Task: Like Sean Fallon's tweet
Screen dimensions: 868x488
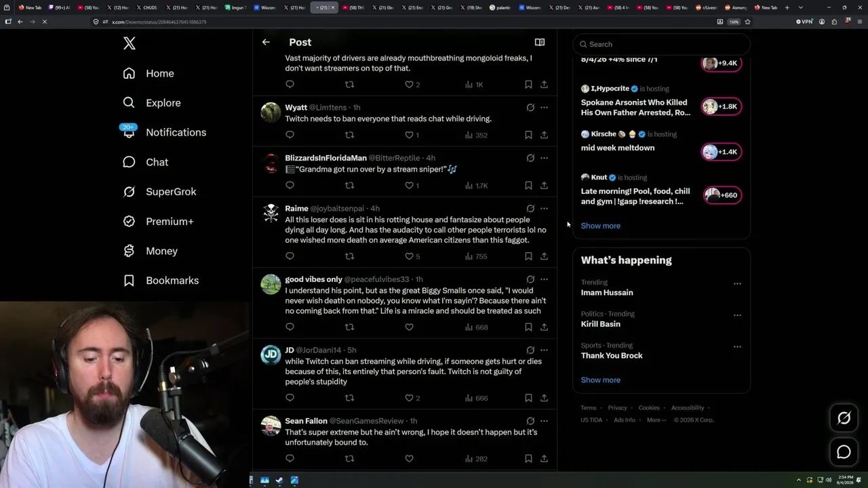Action: 409,459
